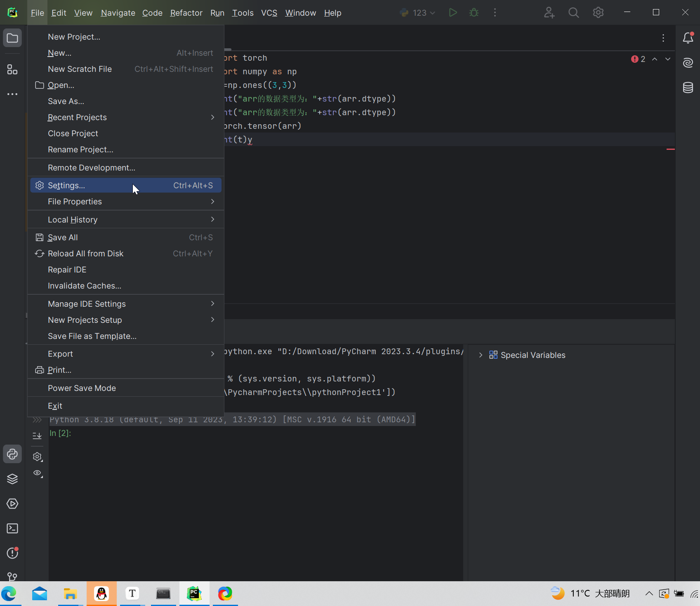Click the In [2]: console input prompt
The image size is (700, 606).
click(x=60, y=433)
